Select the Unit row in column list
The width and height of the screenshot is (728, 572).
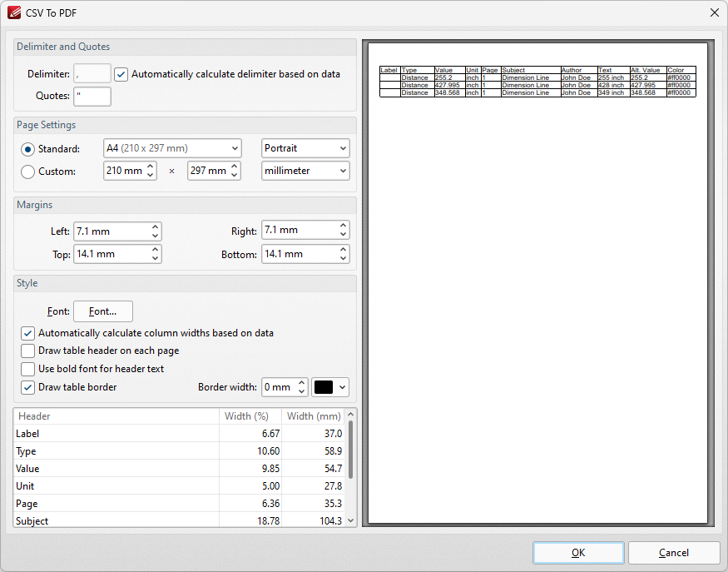tap(179, 486)
